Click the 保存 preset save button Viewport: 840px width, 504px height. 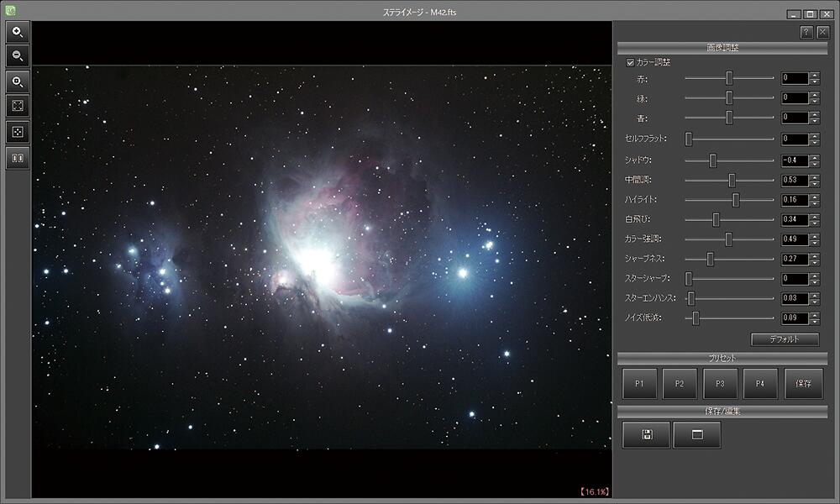pyautogui.click(x=803, y=383)
